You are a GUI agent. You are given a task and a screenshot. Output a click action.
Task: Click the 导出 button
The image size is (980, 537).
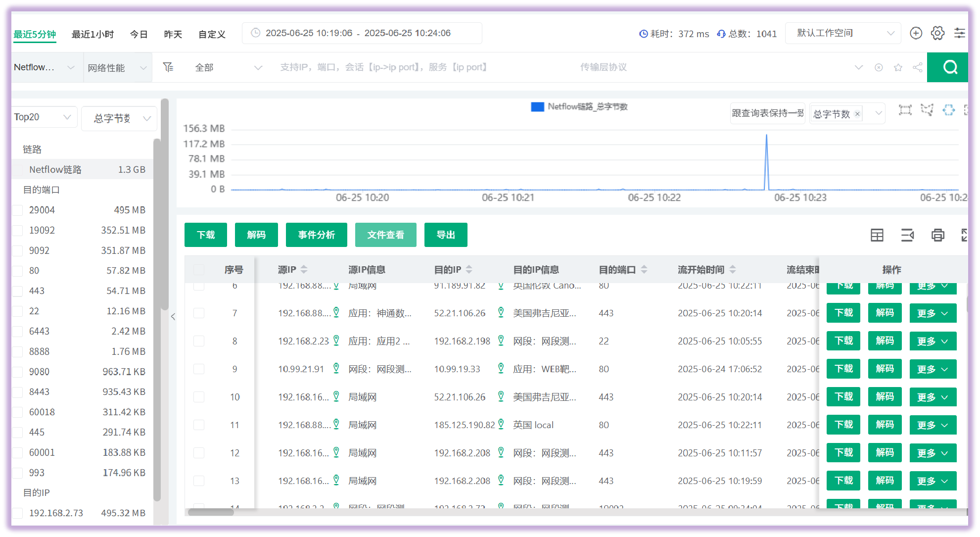pyautogui.click(x=446, y=235)
